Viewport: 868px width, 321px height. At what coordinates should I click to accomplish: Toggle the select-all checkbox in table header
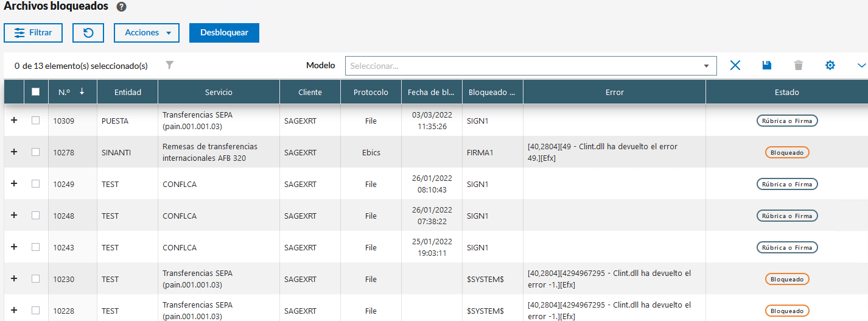point(36,92)
